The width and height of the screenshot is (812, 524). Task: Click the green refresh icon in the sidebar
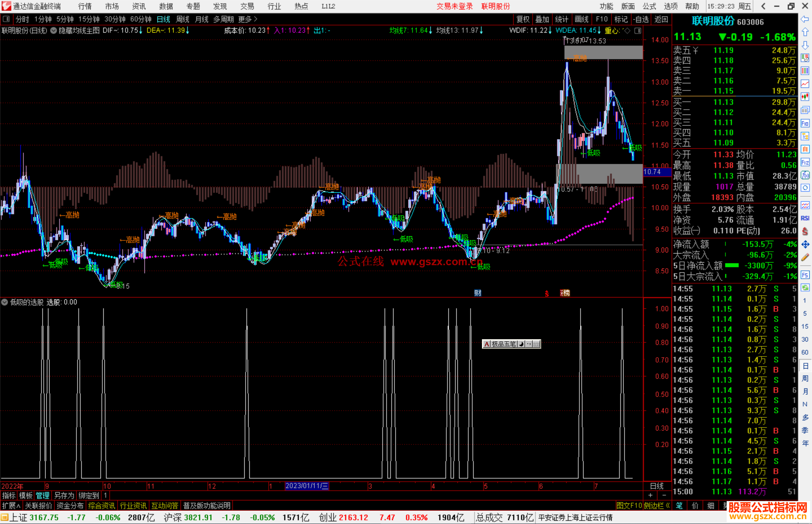[805, 288]
